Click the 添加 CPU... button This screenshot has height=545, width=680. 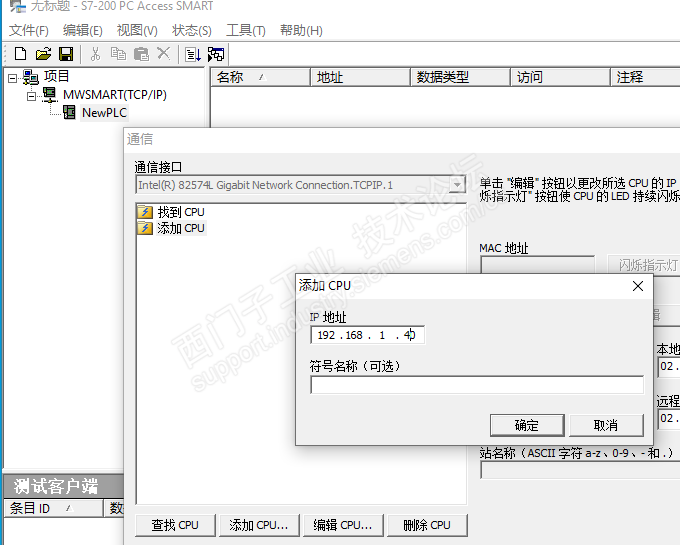258,525
